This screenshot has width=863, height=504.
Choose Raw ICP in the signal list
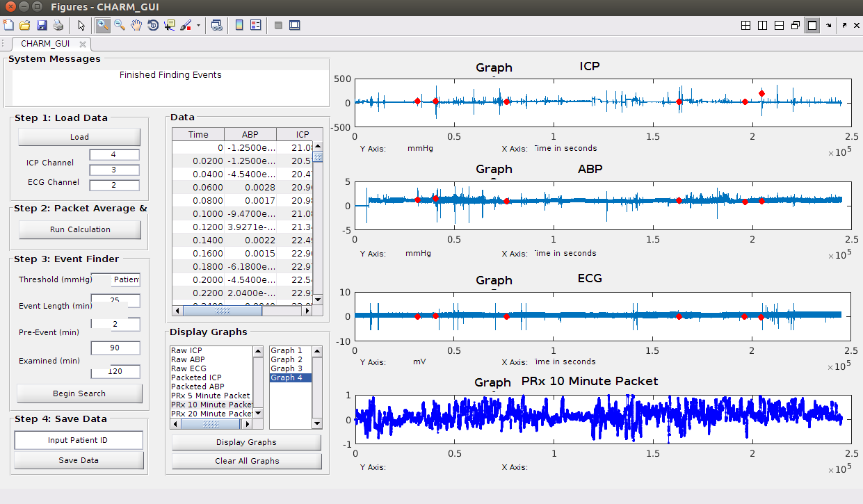pos(188,350)
